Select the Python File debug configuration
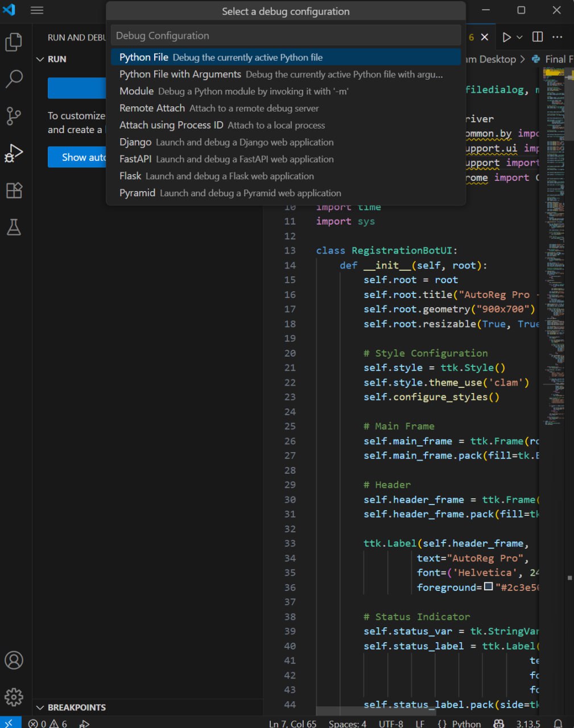The image size is (574, 728). pos(286,57)
